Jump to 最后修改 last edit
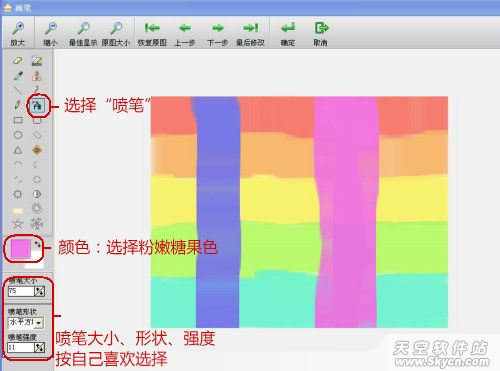Viewport: 500px width, 371px height. tap(250, 34)
